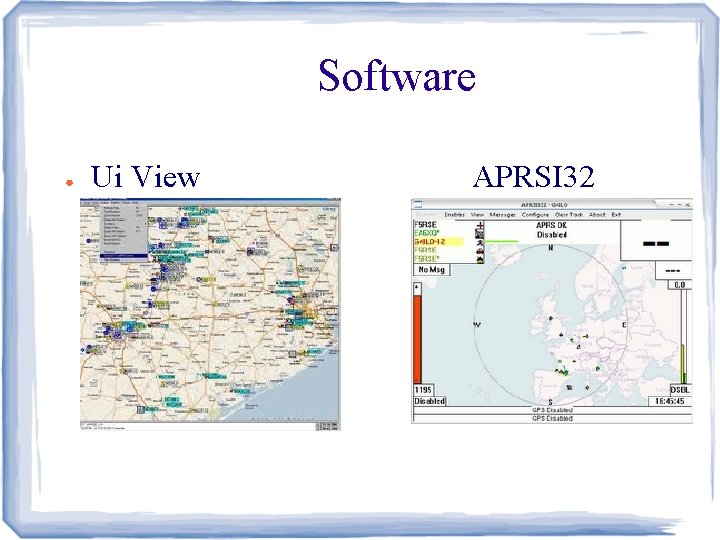
Task: Select station EA6XQ* in the station list
Action: 427,233
